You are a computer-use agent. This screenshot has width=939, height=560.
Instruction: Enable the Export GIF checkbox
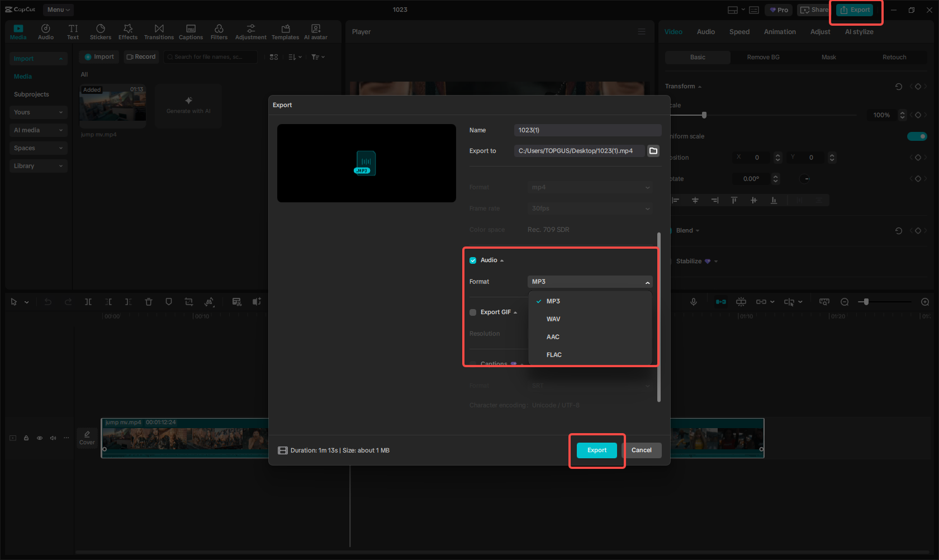pos(472,312)
